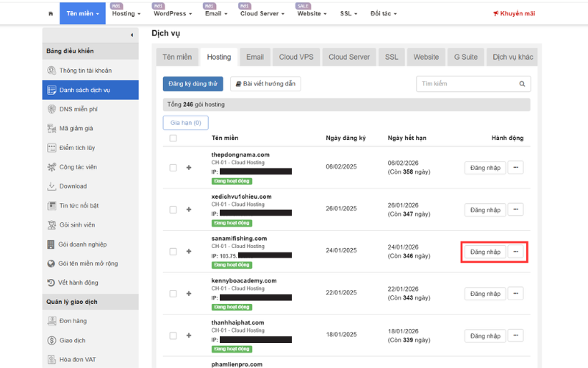Collapse the sidebar with the arrow icon
Screen dimensions: 588x368
click(132, 35)
